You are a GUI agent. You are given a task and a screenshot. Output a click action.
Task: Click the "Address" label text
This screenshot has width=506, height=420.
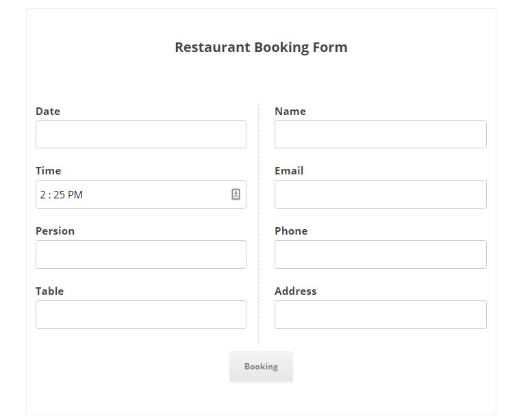[296, 291]
